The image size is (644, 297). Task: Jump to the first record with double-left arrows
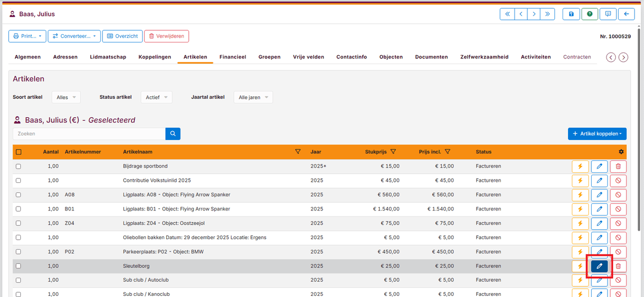507,14
